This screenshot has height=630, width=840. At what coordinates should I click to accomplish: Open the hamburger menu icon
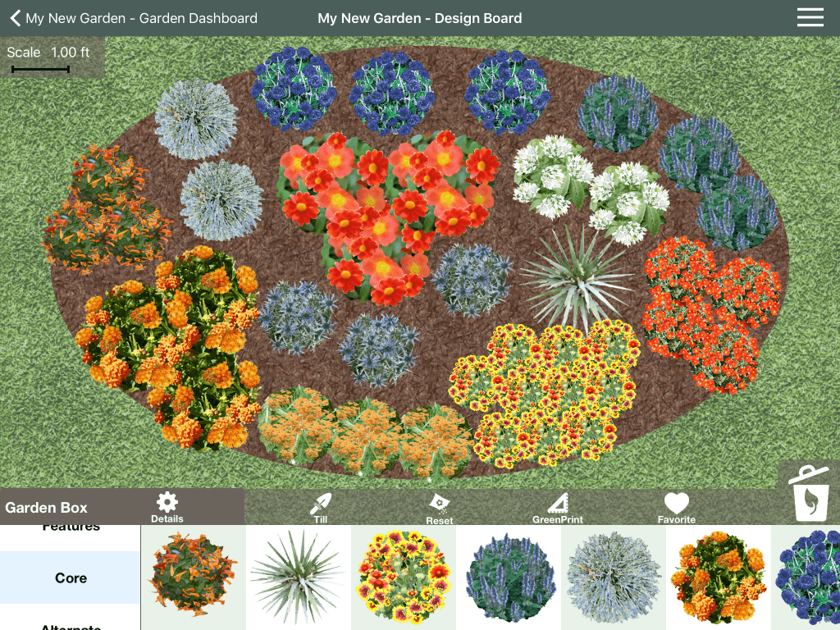(810, 17)
